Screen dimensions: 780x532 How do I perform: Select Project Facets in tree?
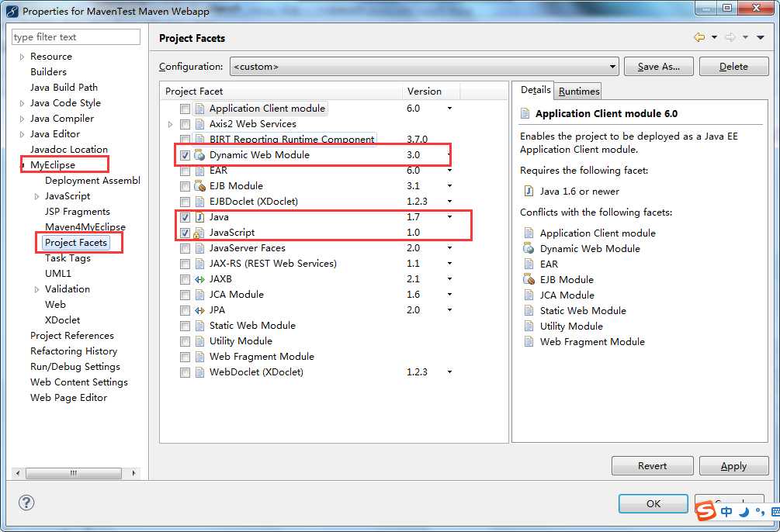pos(76,243)
